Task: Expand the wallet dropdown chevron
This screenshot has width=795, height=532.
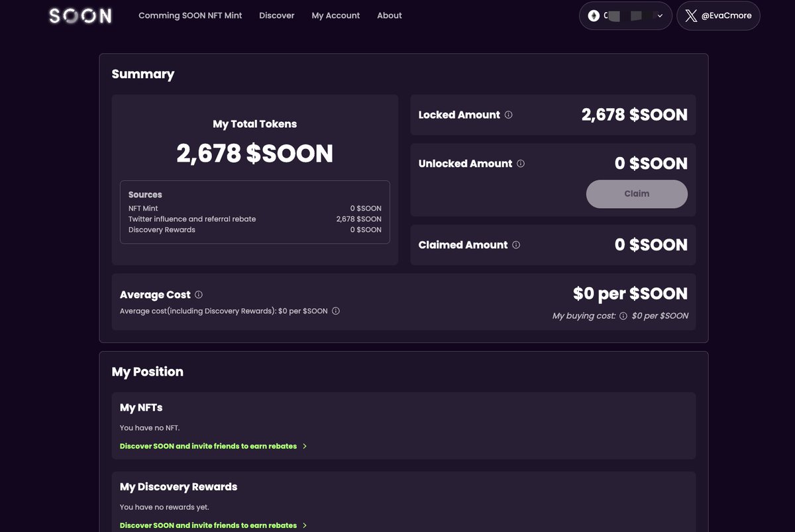Action: pos(660,16)
